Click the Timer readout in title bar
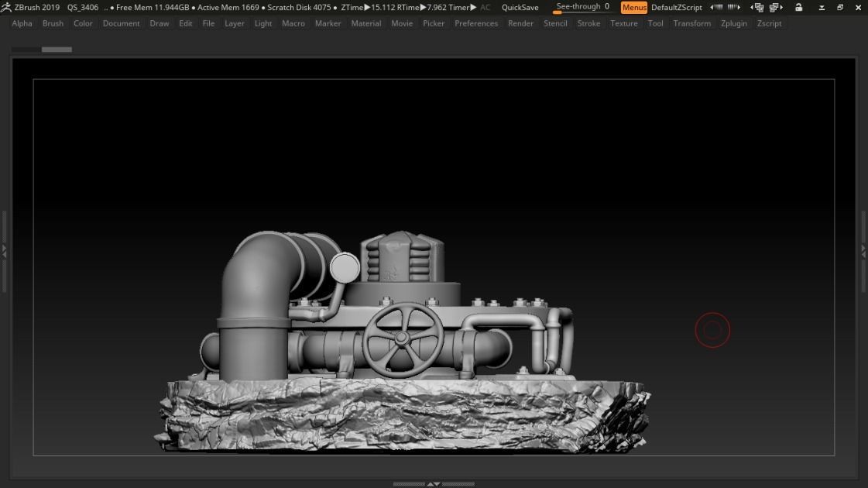 click(x=464, y=7)
